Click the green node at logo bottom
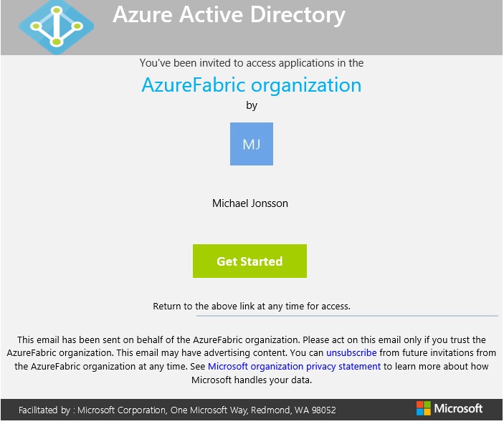Screen dimensions: 504x424 point(56,42)
